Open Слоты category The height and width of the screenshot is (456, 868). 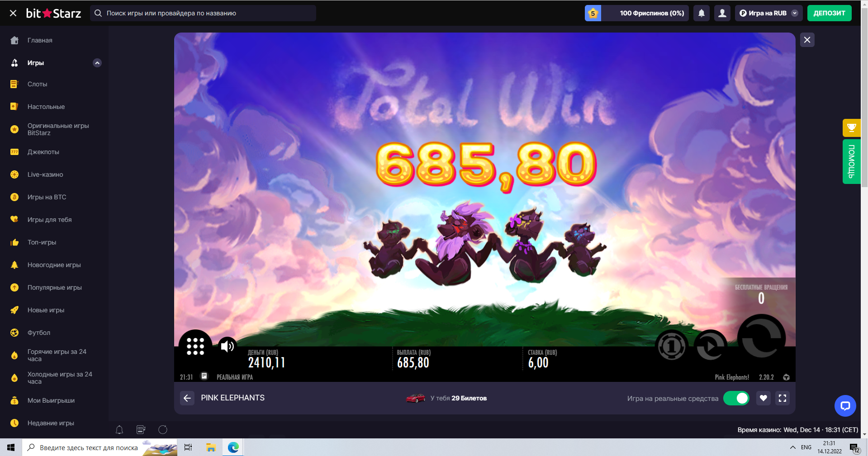tap(37, 84)
